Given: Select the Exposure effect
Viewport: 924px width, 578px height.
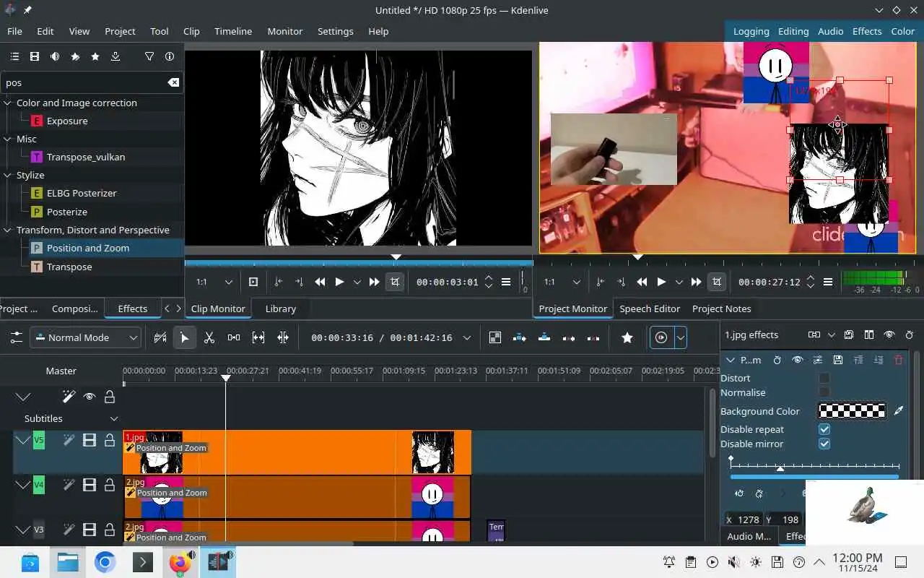Looking at the screenshot, I should [67, 121].
